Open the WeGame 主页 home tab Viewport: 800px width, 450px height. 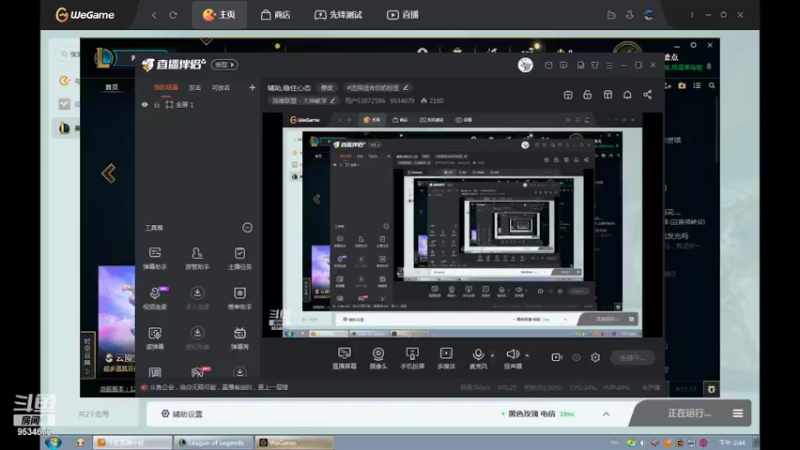coord(219,15)
